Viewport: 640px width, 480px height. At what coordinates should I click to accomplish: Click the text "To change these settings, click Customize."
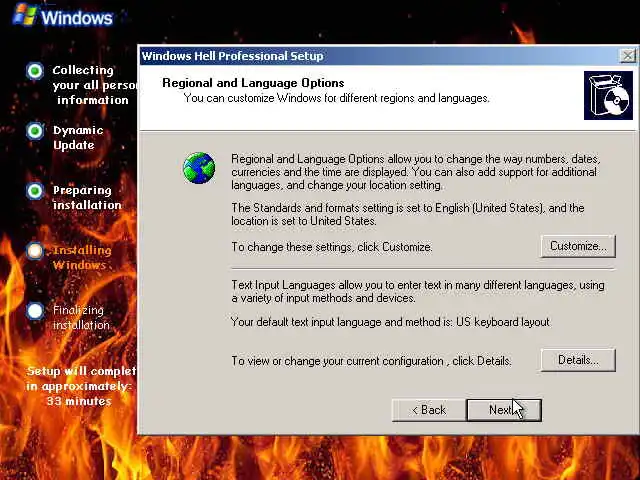(332, 247)
